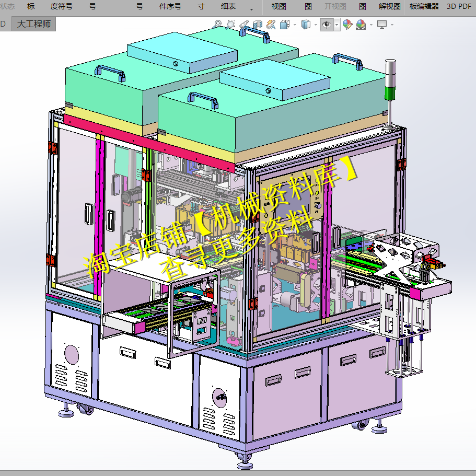The height and width of the screenshot is (476, 476).
Task: Expand the View Orientation dropdown arrow
Action: click(295, 25)
